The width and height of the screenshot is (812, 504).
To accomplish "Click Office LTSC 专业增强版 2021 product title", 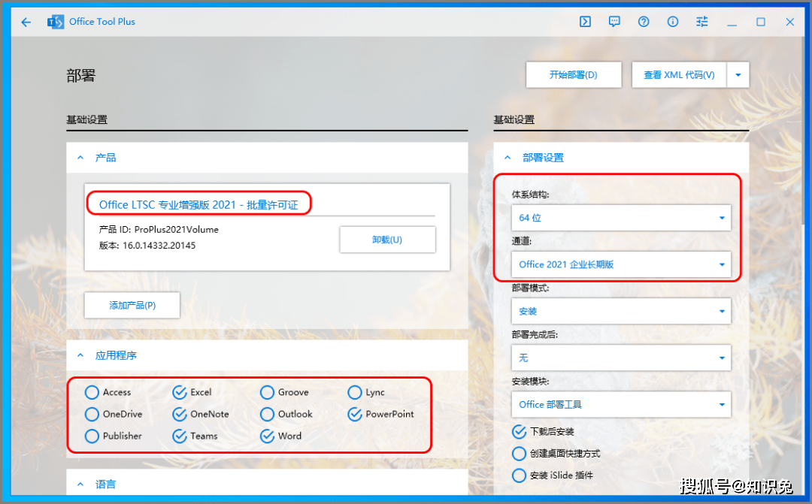I will 198,205.
